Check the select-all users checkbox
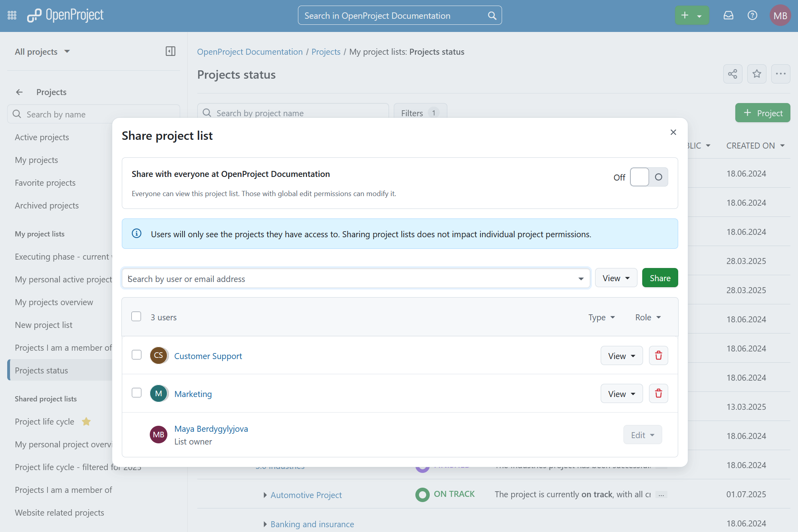Image resolution: width=798 pixels, height=532 pixels. (136, 316)
